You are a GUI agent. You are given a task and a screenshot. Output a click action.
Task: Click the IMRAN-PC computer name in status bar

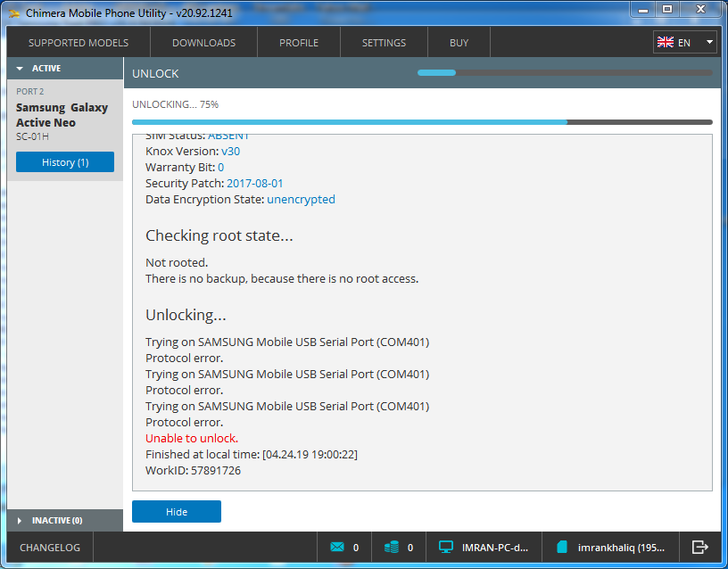point(495,548)
